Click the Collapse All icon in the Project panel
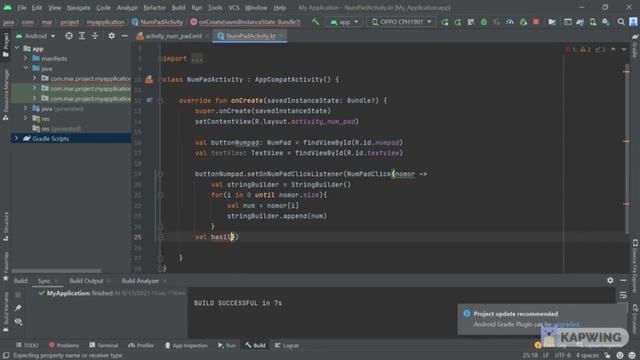This screenshot has height=360, width=640. (95, 36)
